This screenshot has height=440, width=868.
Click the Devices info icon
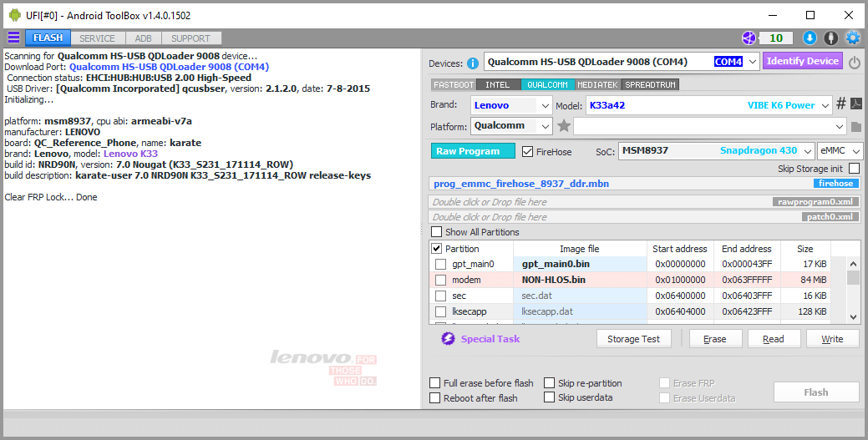[x=472, y=63]
